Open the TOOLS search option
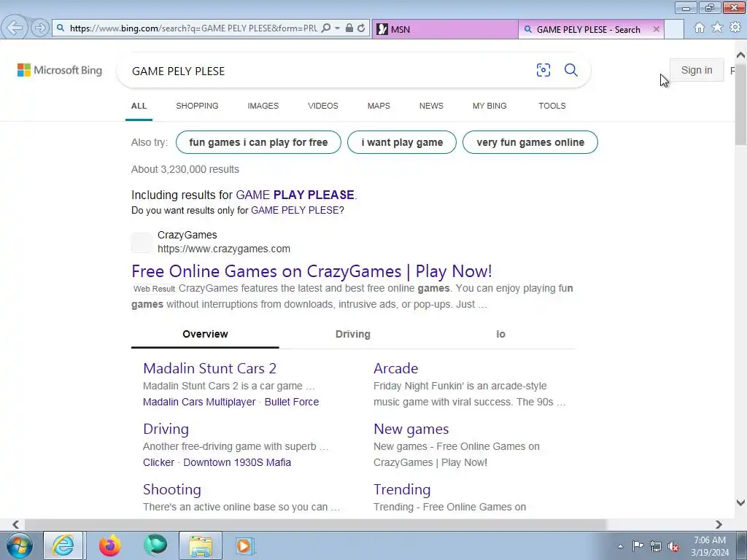Image resolution: width=747 pixels, height=560 pixels. pos(552,106)
